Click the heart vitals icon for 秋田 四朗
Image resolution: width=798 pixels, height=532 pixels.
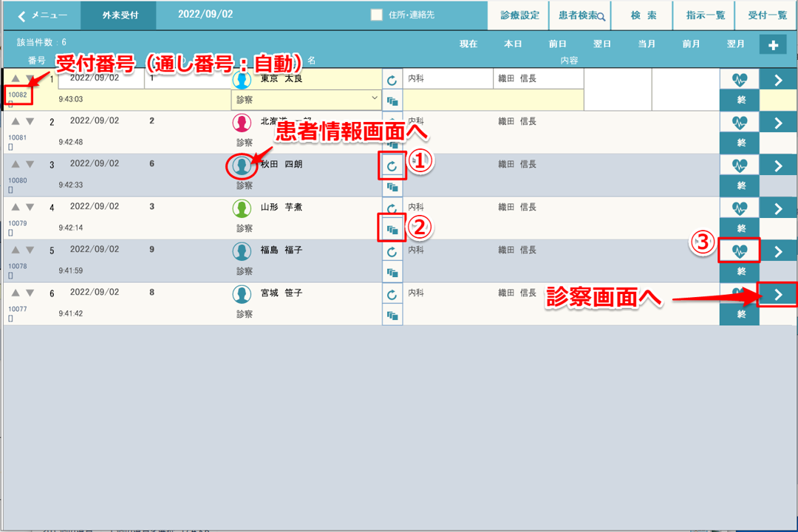740,165
